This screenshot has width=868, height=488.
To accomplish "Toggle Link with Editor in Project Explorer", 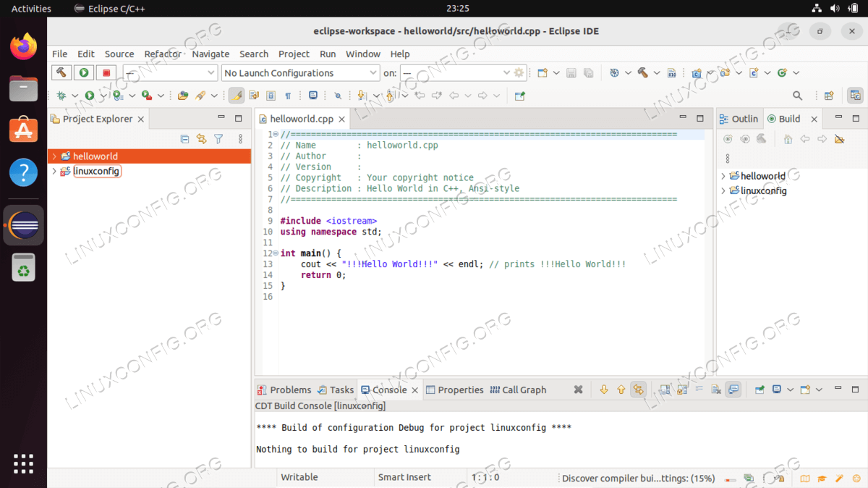I will pos(202,139).
